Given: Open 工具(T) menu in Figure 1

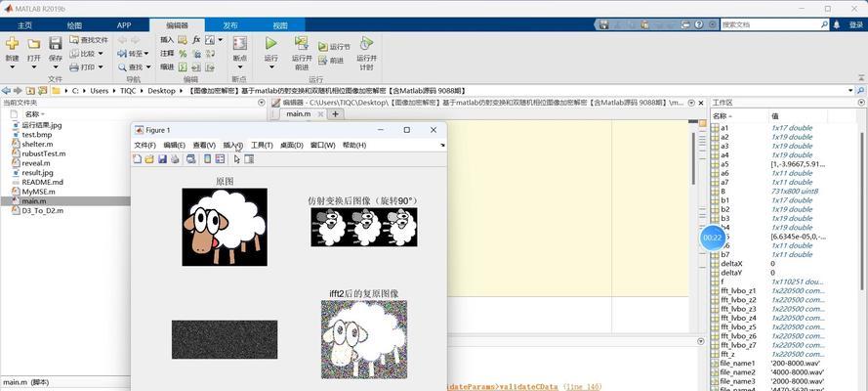Looking at the screenshot, I should click(262, 145).
